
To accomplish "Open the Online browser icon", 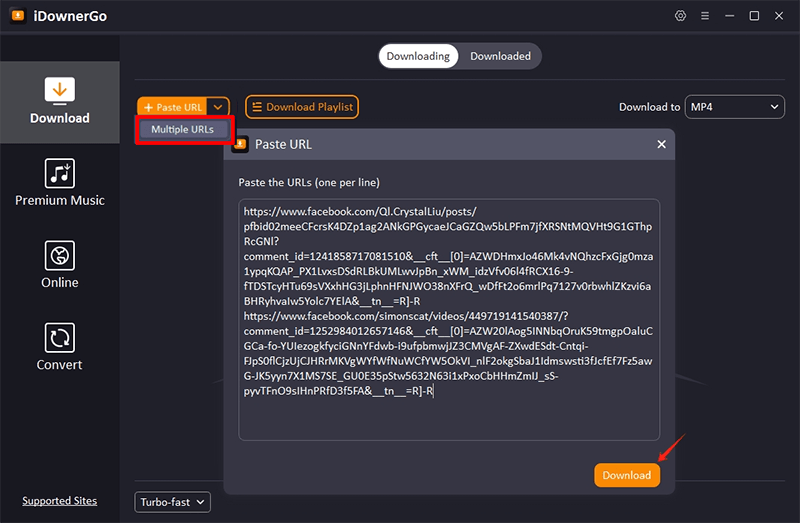I will (x=60, y=254).
